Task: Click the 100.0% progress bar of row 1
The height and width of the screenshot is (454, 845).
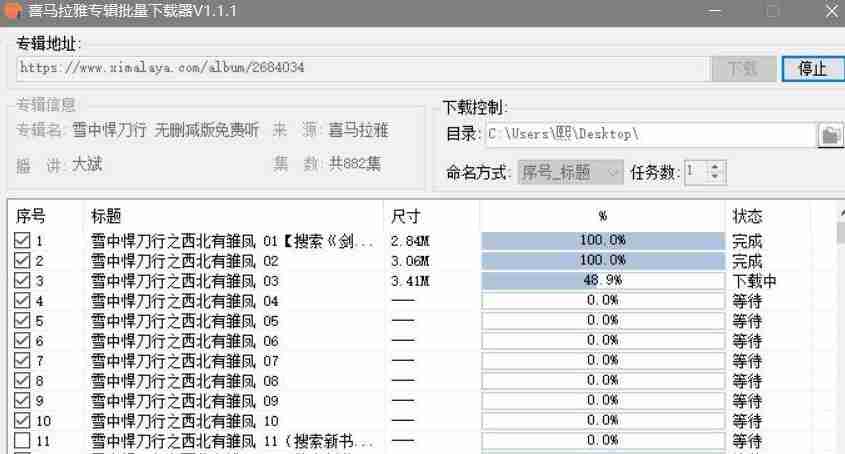Action: pyautogui.click(x=602, y=240)
